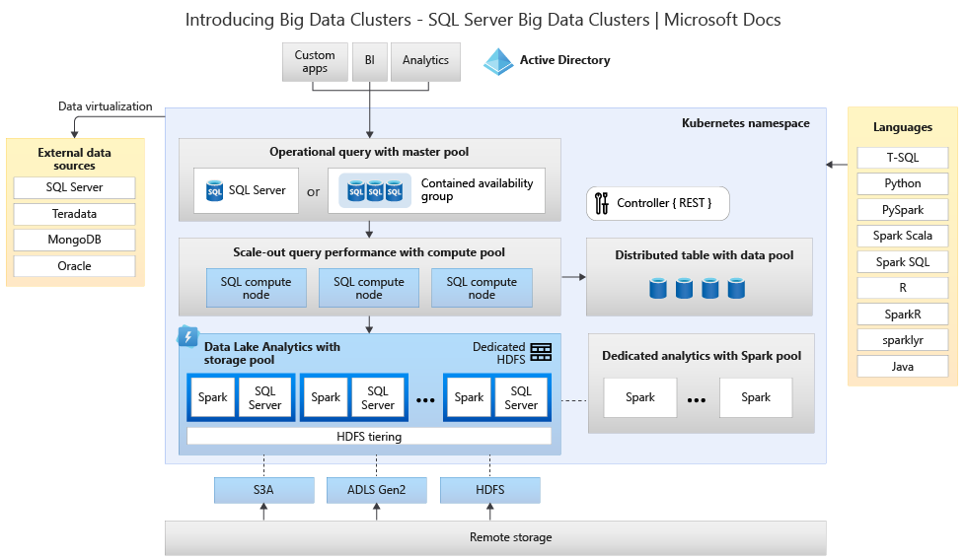Click the SQL Server box in master pool
The height and width of the screenshot is (560, 966).
[x=246, y=190]
